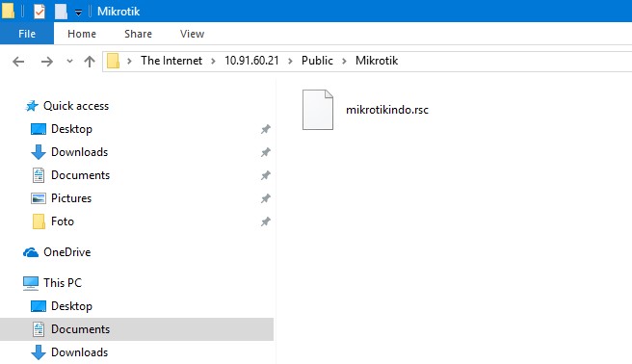Open Quick access in the navigation pane
The height and width of the screenshot is (364, 632).
pyautogui.click(x=76, y=106)
